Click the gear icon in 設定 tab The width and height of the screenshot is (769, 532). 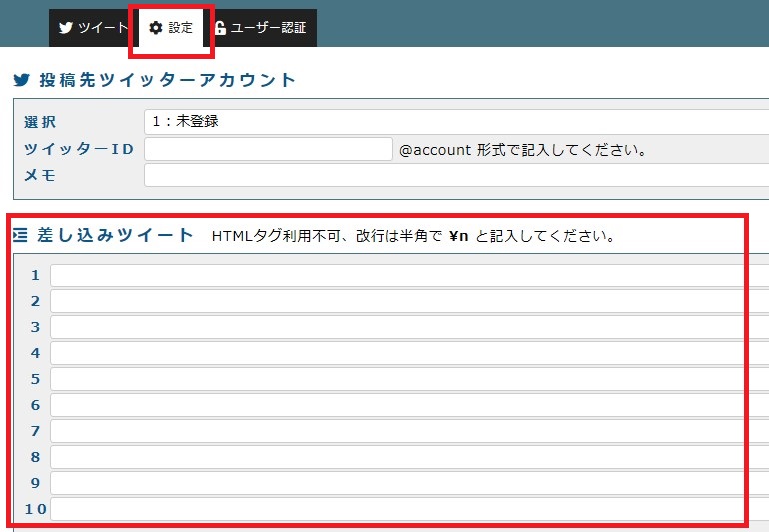pyautogui.click(x=155, y=28)
